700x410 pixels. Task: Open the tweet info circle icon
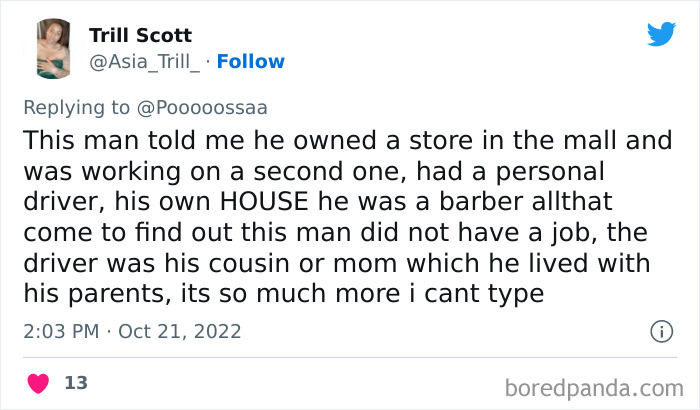(x=660, y=331)
